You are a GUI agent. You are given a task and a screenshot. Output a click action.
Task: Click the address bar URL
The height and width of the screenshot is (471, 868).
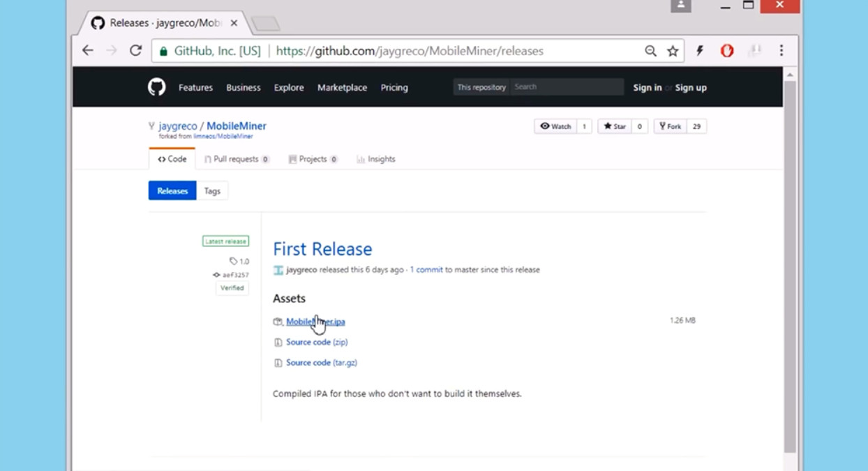[410, 51]
